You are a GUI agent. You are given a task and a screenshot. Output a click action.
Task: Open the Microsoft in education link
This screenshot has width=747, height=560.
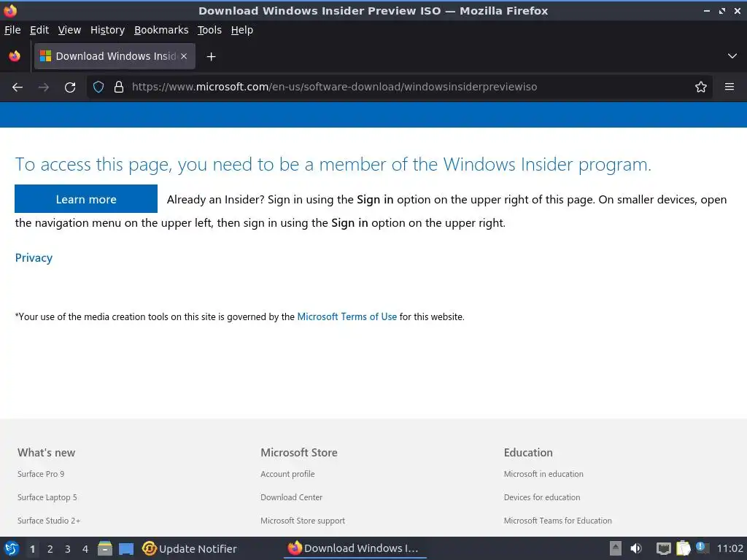click(x=543, y=474)
